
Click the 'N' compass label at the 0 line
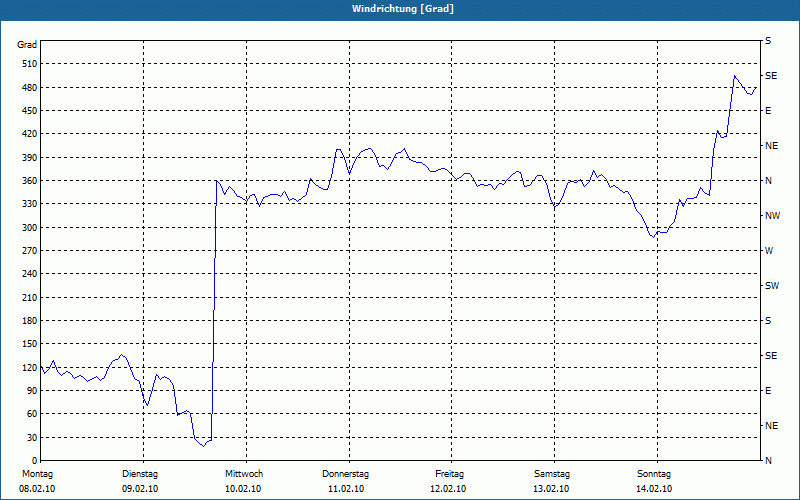[768, 461]
